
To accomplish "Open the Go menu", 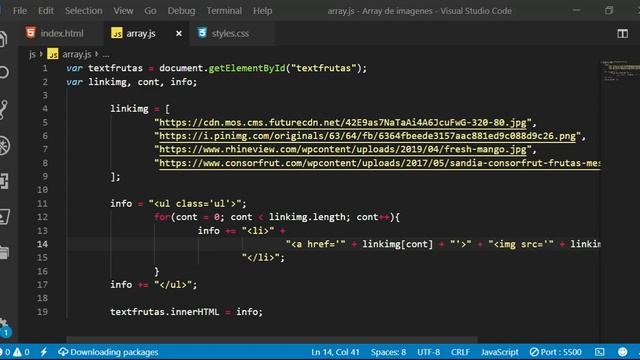I will pos(150,11).
